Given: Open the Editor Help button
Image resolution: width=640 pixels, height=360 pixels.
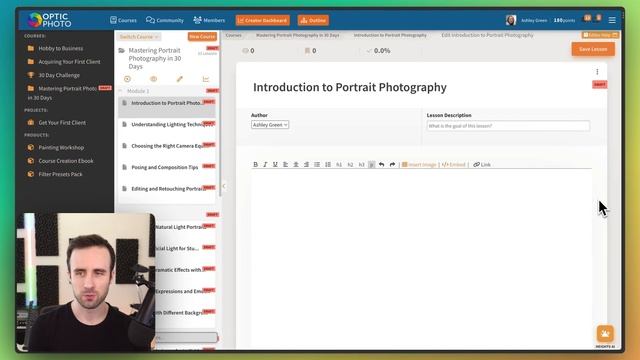Looking at the screenshot, I should click(x=600, y=35).
